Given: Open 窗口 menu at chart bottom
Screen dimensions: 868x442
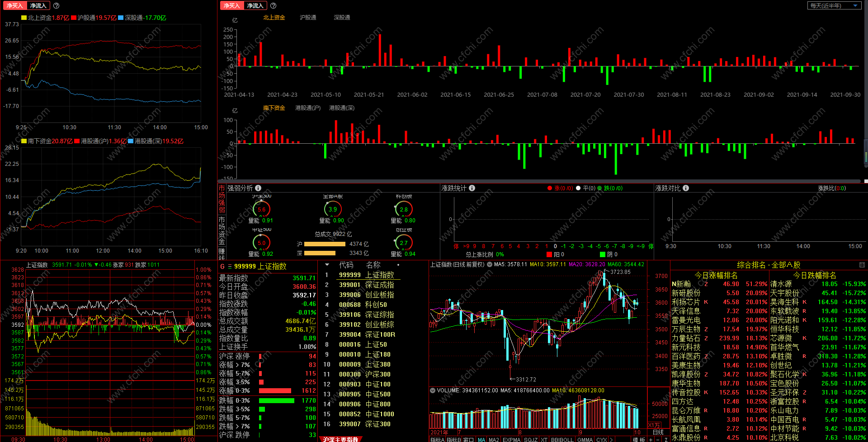Looking at the screenshot, I should pyautogui.click(x=468, y=439).
